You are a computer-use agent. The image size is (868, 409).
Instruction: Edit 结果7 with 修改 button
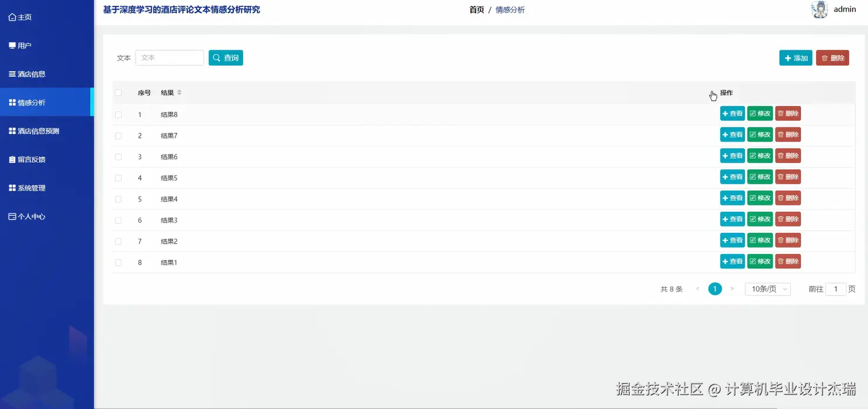(760, 135)
